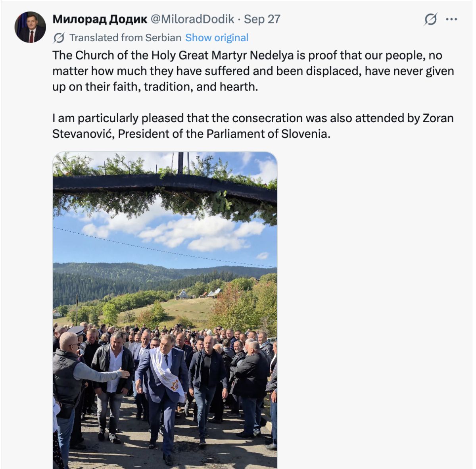Open the attached photo of the crowd
Image resolution: width=476 pixels, height=469 pixels.
165,310
